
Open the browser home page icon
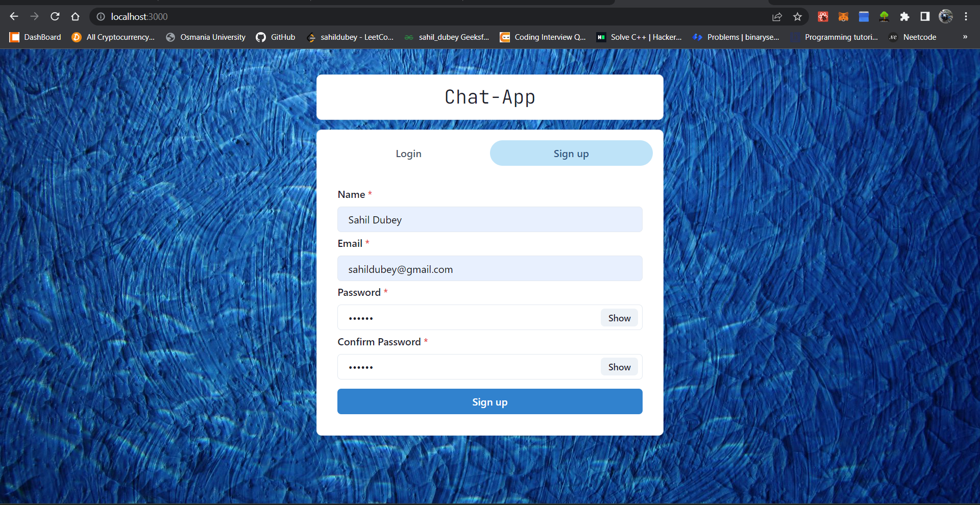[76, 17]
